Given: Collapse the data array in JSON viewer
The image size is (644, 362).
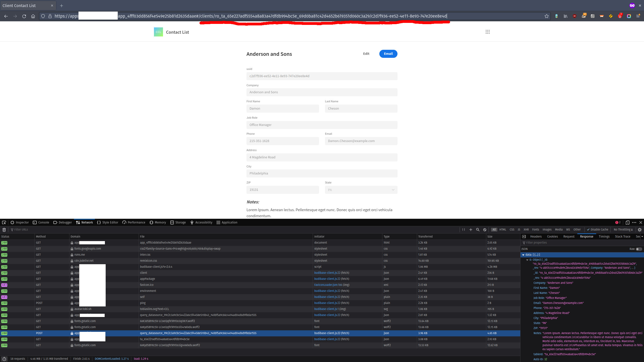Looking at the screenshot, I should (524, 255).
